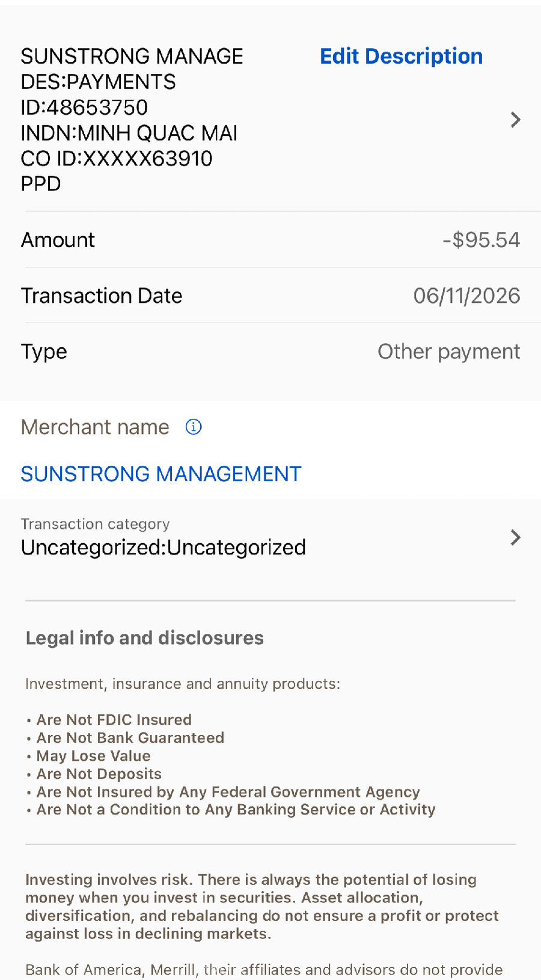This screenshot has width=541, height=980.
Task: Select the 06/11/2026 date value
Action: [467, 296]
